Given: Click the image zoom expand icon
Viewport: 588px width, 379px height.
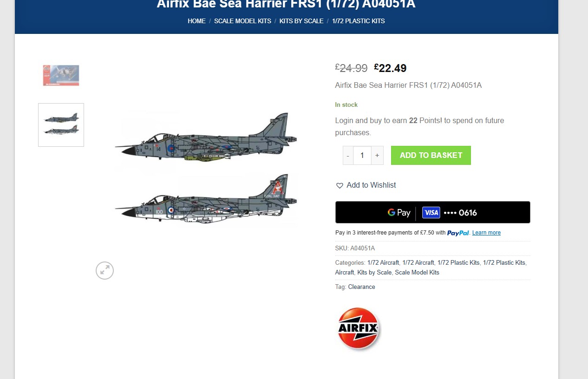Looking at the screenshot, I should [105, 270].
